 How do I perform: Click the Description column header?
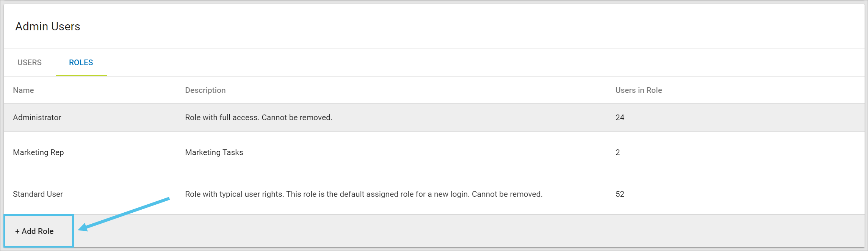(x=205, y=90)
